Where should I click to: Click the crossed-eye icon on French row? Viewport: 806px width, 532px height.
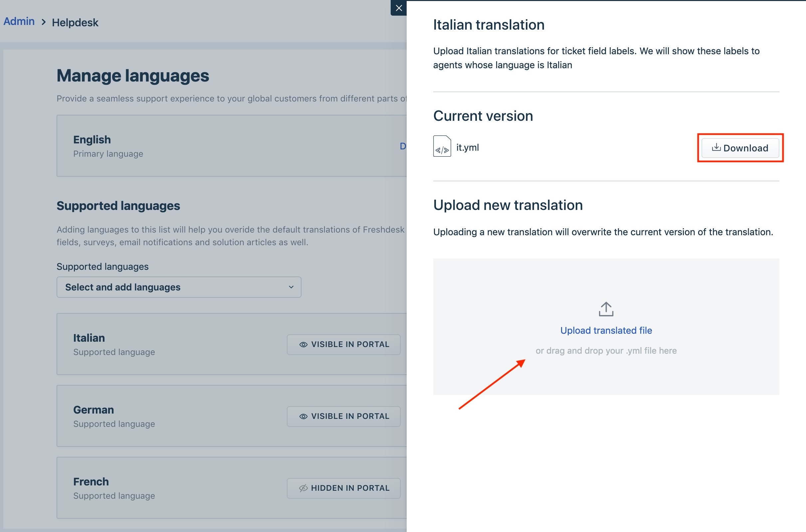click(303, 488)
